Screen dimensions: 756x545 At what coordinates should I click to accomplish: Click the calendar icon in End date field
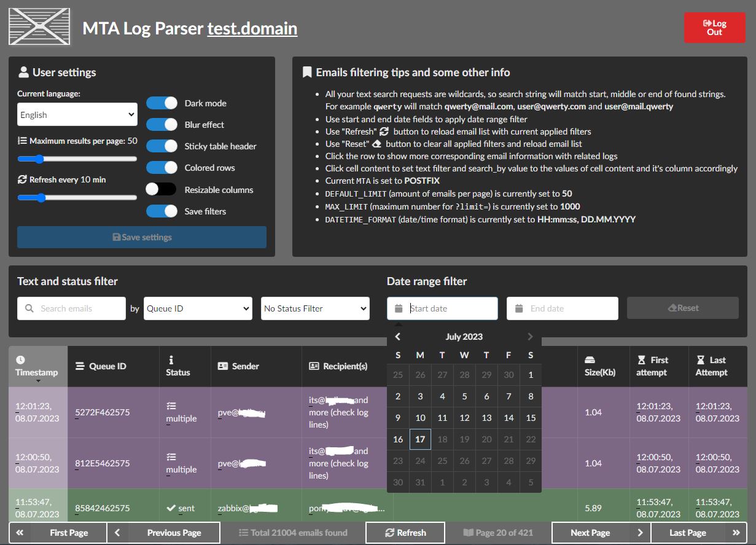(519, 308)
